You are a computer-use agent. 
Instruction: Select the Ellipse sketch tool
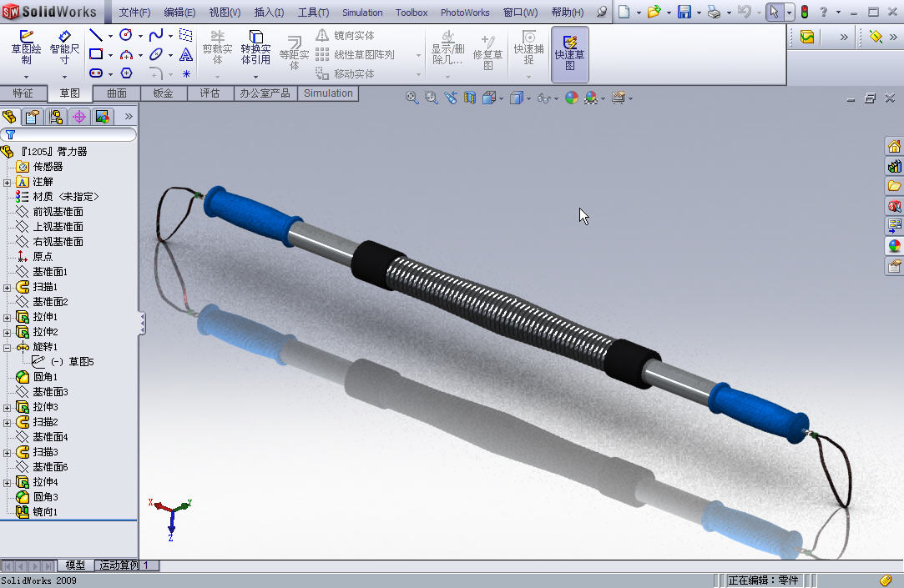[155, 55]
